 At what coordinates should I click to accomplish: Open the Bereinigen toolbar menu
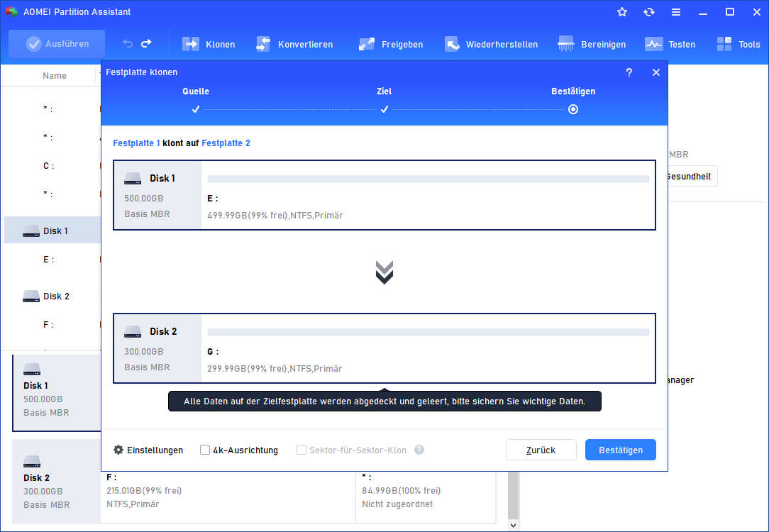coord(592,44)
